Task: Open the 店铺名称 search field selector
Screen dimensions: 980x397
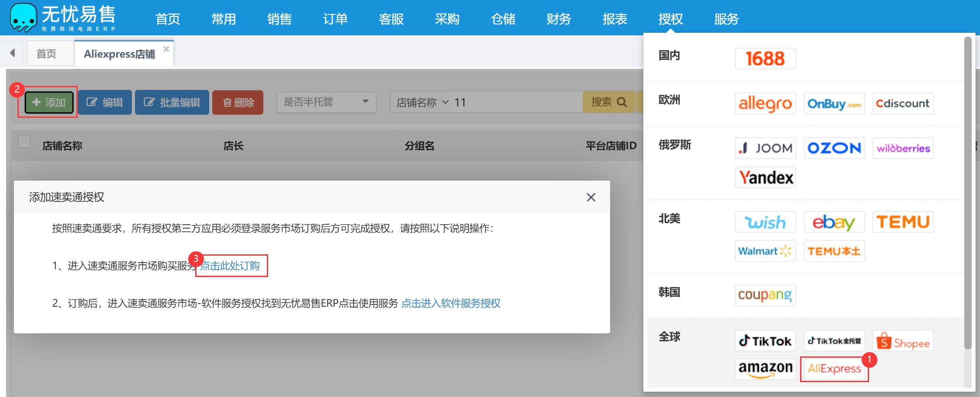Action: coord(422,103)
